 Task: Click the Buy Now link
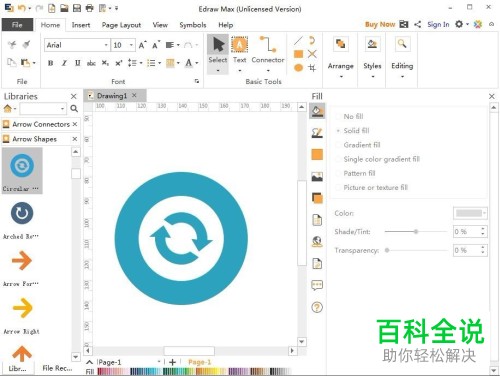click(380, 24)
